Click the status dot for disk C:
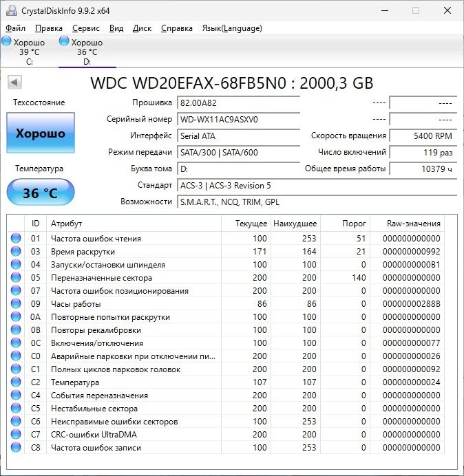 pyautogui.click(x=6, y=41)
